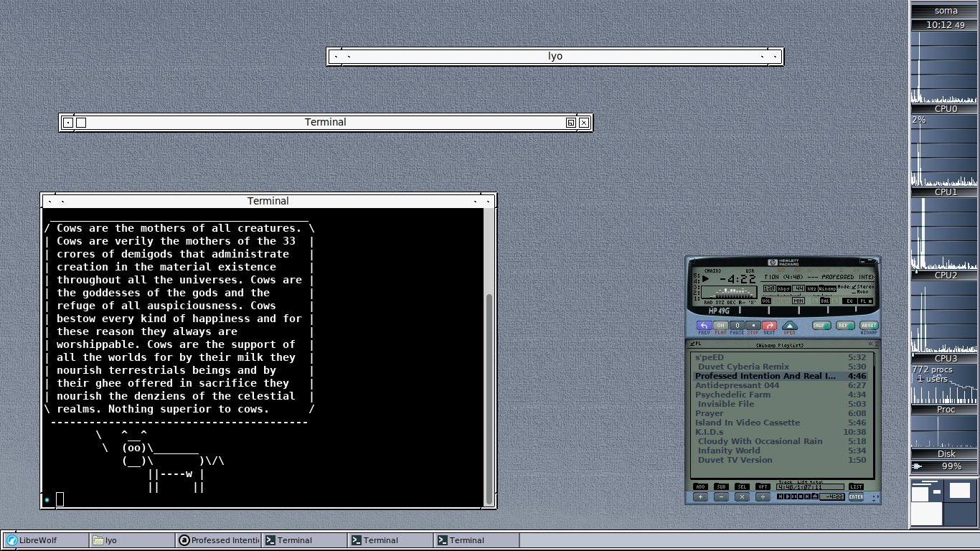Adjust the balance slider above BAL
This screenshot has width=980, height=551.
tap(823, 295)
